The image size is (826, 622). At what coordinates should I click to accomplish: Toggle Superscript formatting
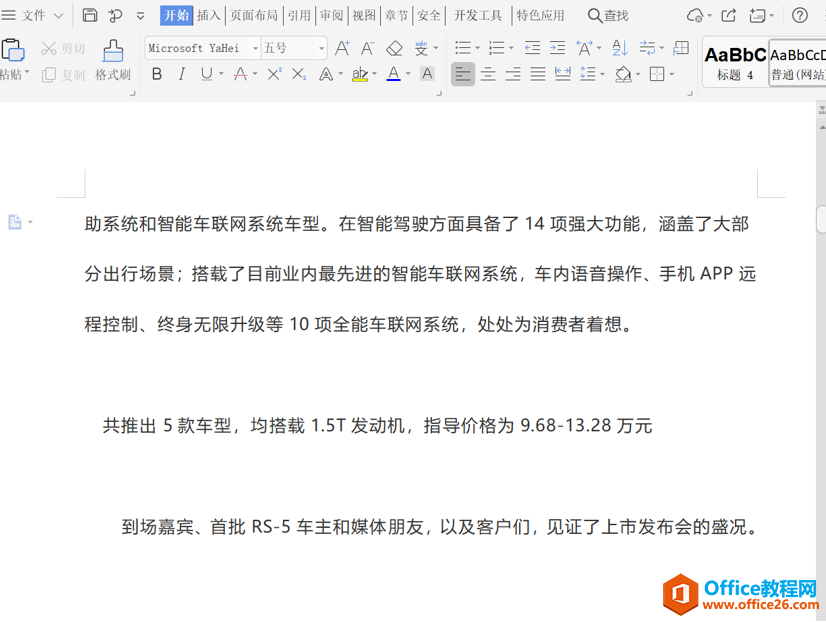274,74
